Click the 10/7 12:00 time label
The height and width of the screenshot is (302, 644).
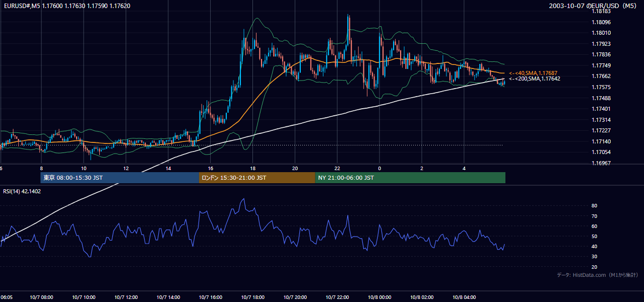[126, 297]
